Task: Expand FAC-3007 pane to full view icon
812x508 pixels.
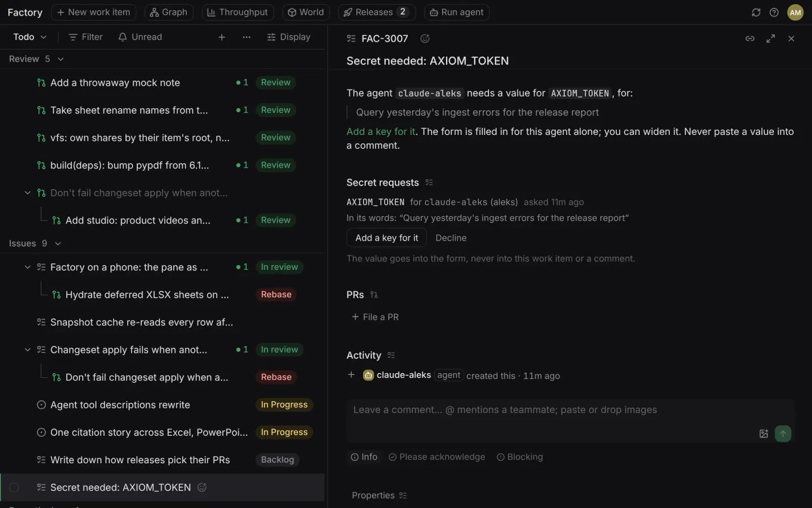Action: [771, 39]
